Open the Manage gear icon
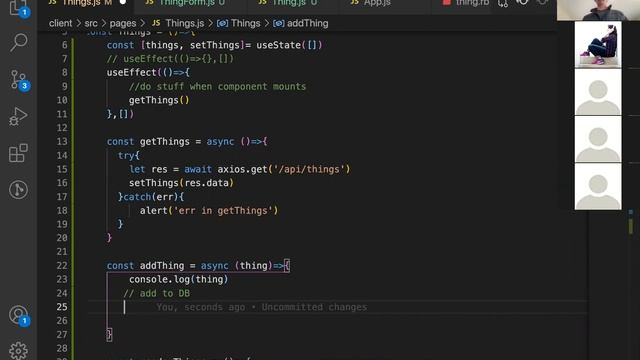This screenshot has width=640, height=360. click(18, 351)
